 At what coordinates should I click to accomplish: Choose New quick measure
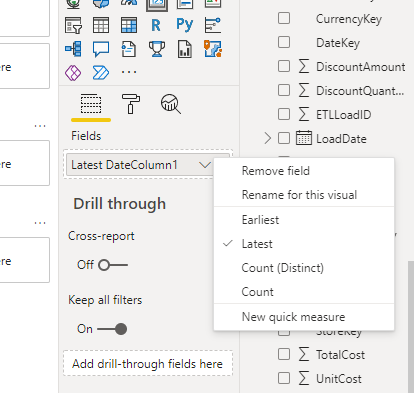click(304, 317)
